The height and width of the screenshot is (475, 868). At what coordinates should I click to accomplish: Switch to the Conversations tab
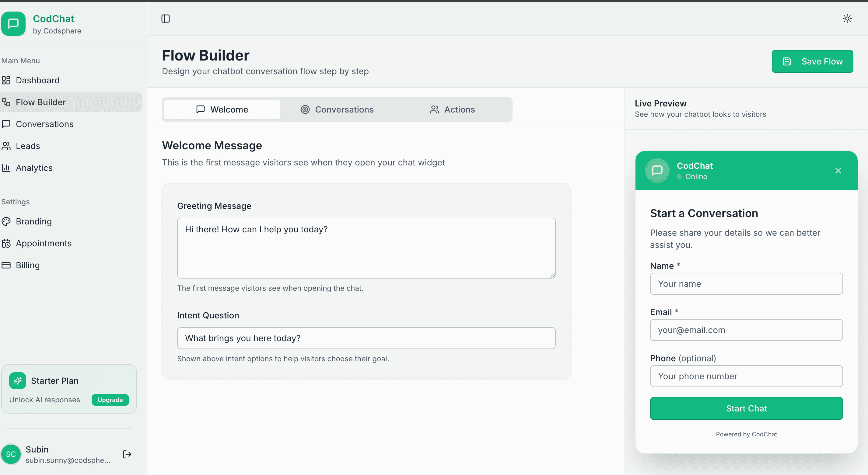tap(337, 109)
